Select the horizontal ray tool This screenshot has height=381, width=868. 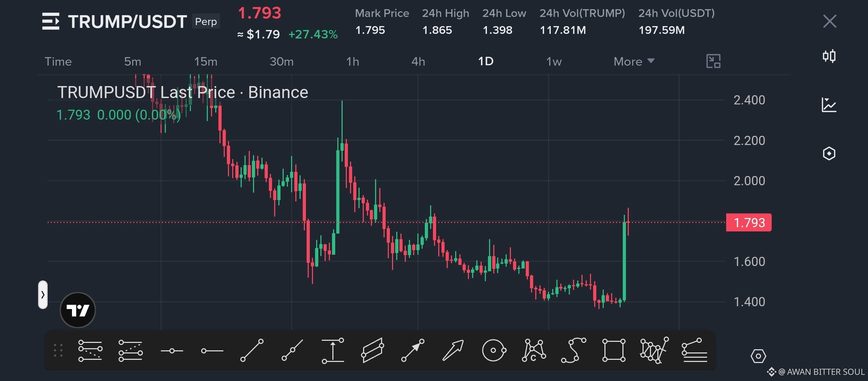pyautogui.click(x=212, y=351)
